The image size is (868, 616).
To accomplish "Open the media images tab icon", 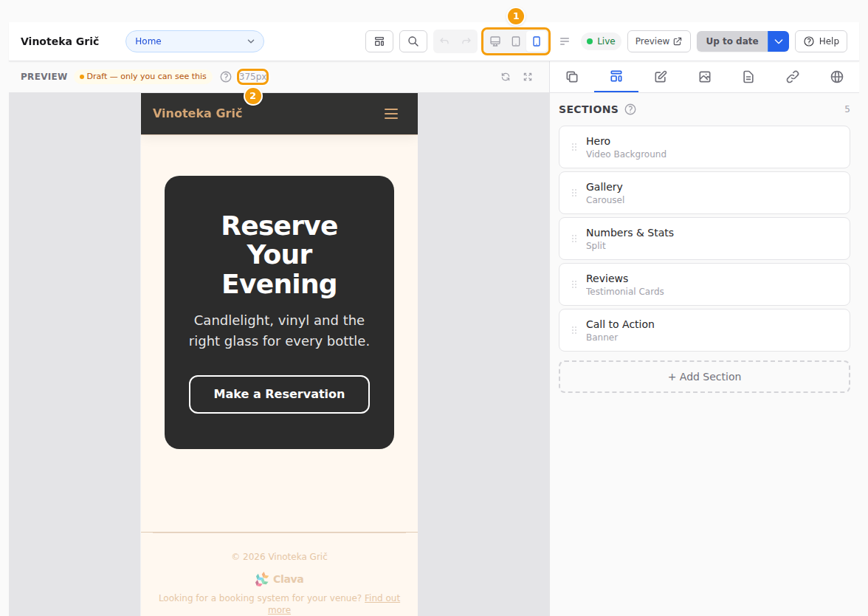I will [705, 77].
